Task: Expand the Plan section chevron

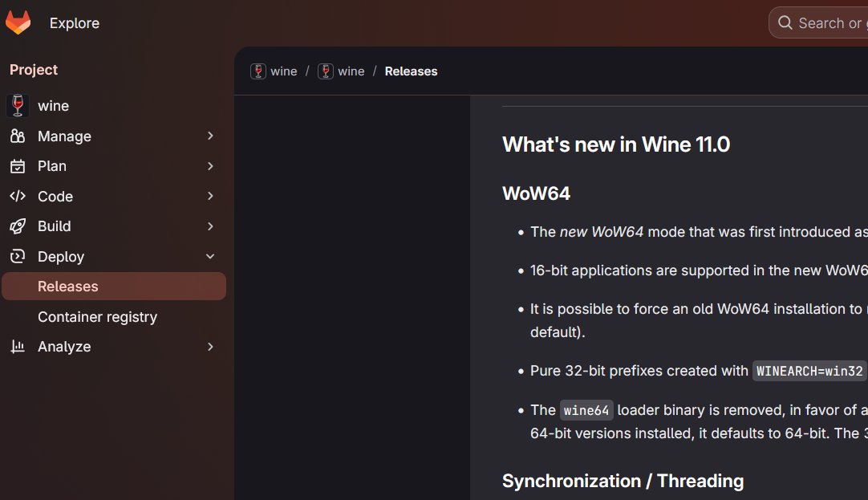Action: coord(210,166)
